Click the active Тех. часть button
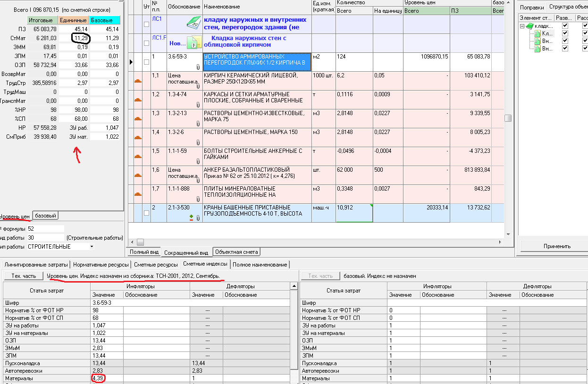 point(23,275)
